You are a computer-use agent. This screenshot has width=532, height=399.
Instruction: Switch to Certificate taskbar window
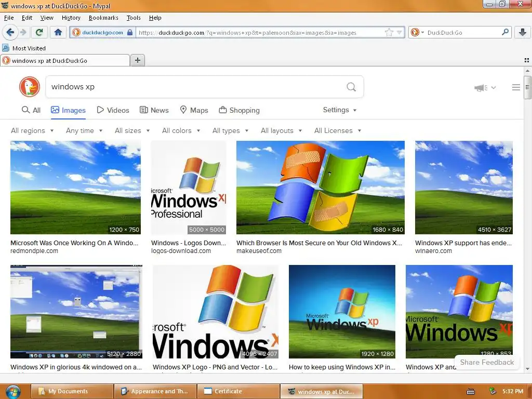coord(238,391)
